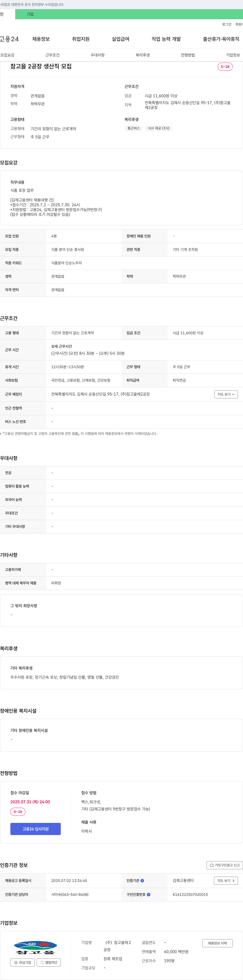Report false ad via 거짓구인광고 신고
243x980 pixels.
point(225,865)
